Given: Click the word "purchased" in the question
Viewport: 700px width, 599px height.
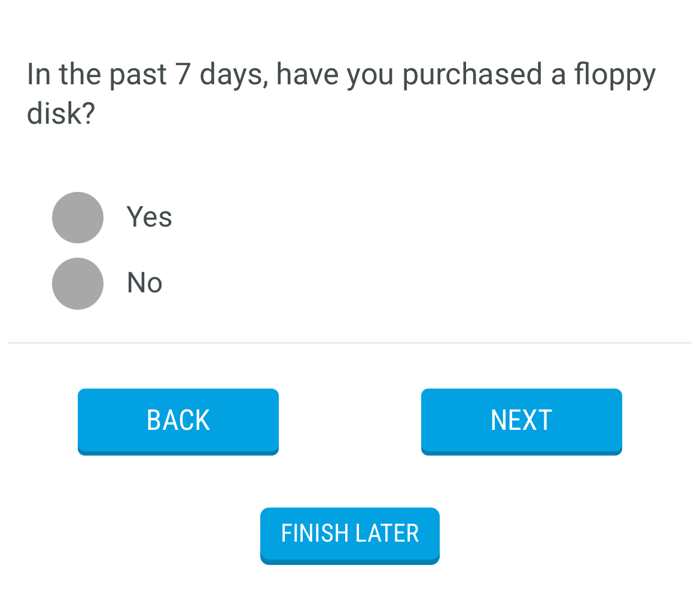Looking at the screenshot, I should click(x=471, y=75).
